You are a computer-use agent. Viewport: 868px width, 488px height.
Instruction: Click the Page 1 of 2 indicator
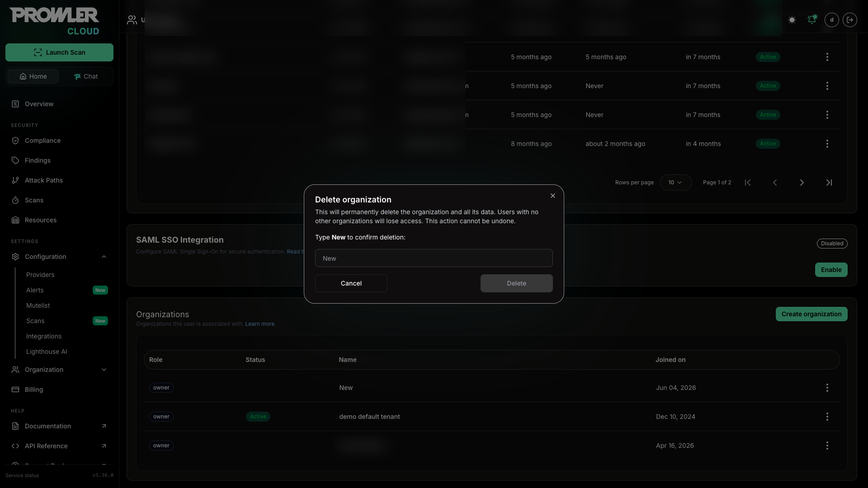[717, 183]
